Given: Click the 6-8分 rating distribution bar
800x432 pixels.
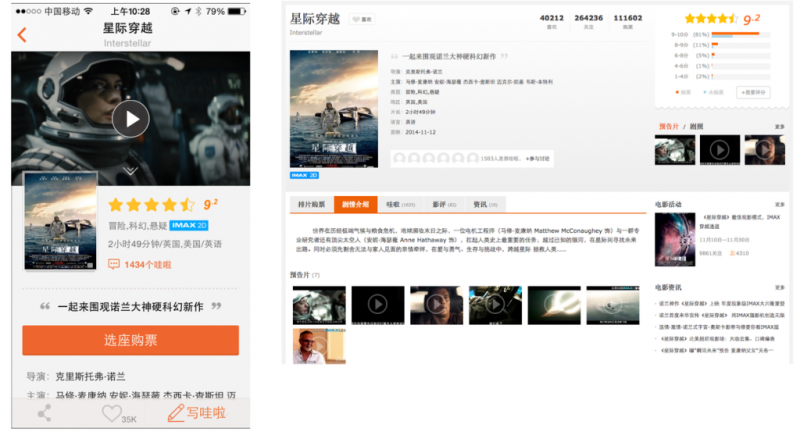Looking at the screenshot, I should tap(740, 55).
